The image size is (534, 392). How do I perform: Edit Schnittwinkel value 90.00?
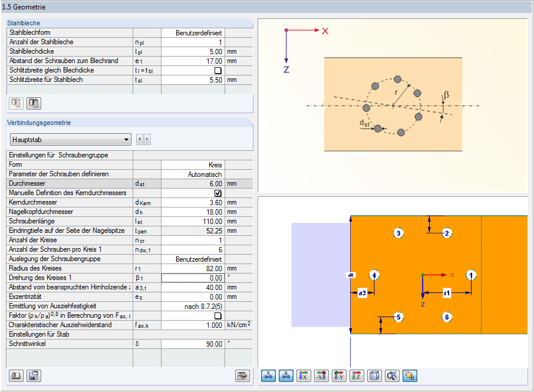click(x=193, y=344)
